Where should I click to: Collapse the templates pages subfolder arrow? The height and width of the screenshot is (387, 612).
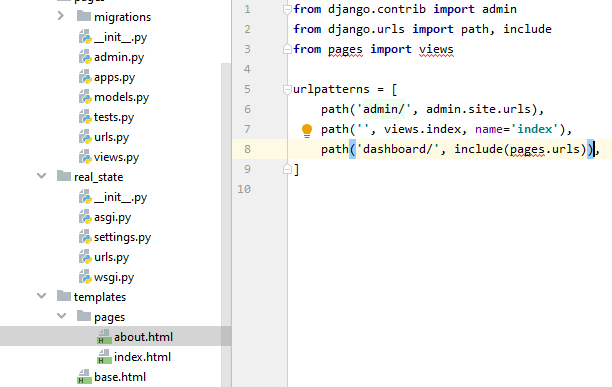(61, 316)
